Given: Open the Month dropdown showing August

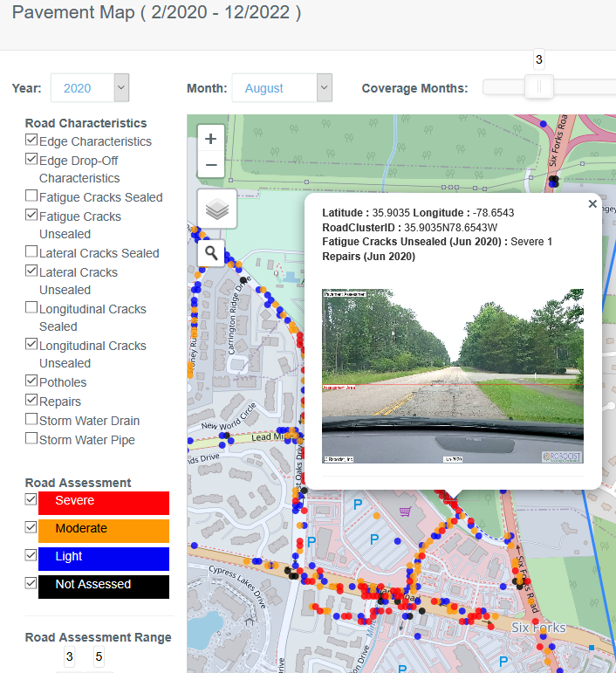Looking at the screenshot, I should [281, 88].
